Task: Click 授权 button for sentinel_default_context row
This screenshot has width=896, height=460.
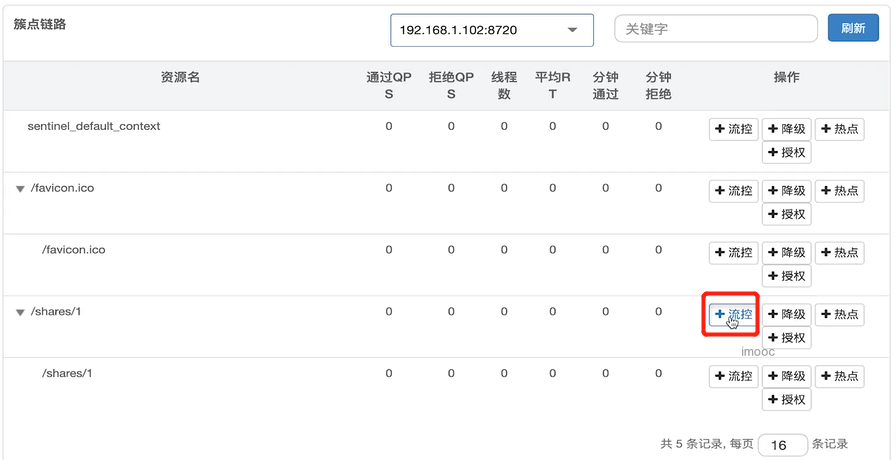Action: click(x=787, y=153)
